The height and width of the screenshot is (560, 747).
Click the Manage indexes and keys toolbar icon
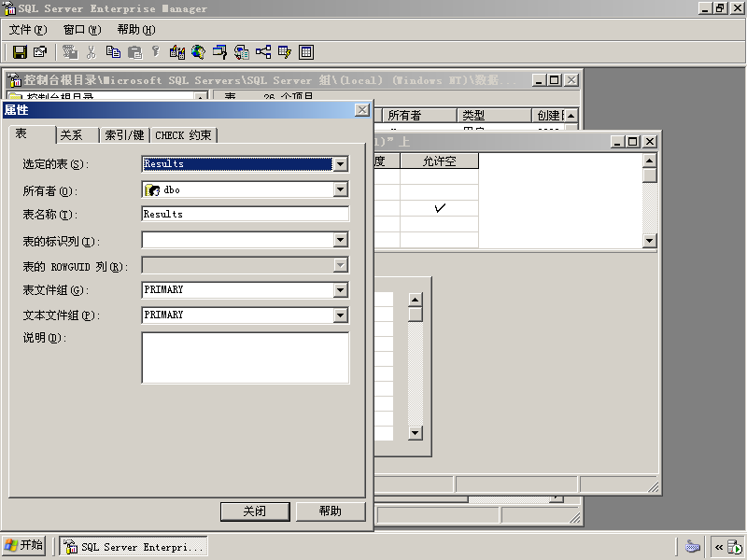(242, 52)
